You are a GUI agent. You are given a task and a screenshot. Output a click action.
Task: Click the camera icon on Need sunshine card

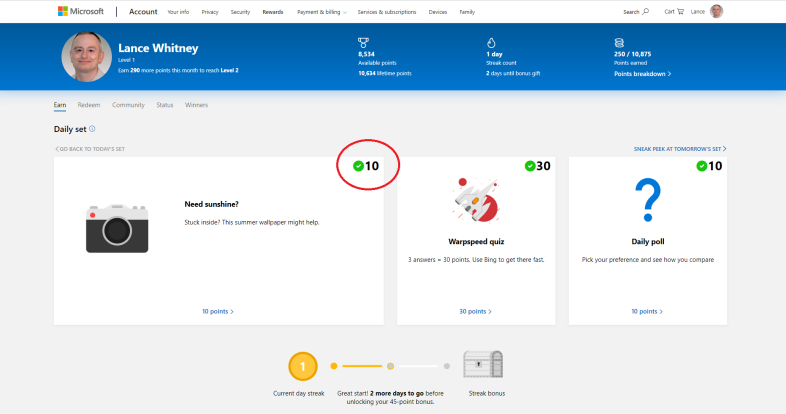coord(117,228)
